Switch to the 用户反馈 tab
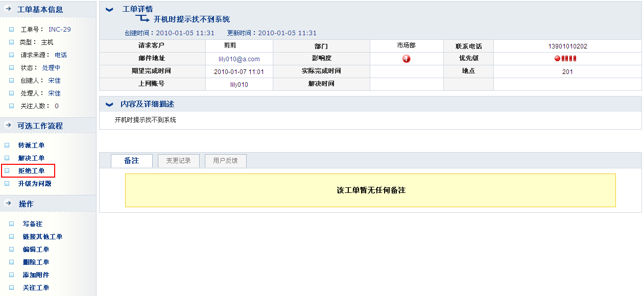The height and width of the screenshot is (296, 644). (x=225, y=161)
